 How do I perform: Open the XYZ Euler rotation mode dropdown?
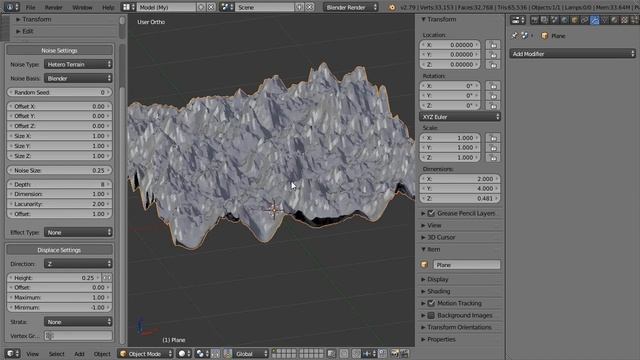460,117
